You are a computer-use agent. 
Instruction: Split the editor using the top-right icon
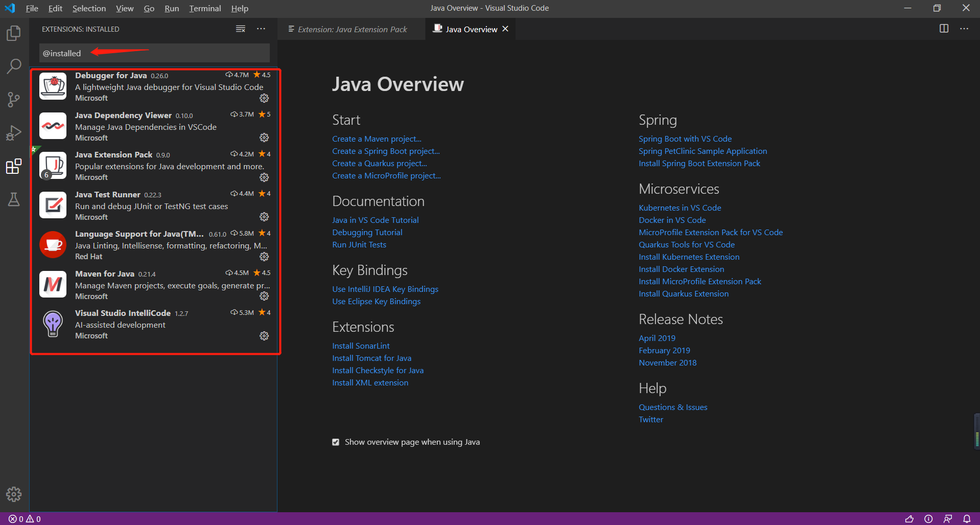[x=943, y=29]
